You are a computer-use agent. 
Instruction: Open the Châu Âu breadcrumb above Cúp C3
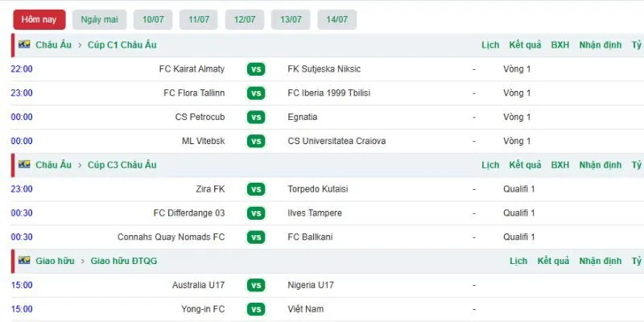(53, 165)
